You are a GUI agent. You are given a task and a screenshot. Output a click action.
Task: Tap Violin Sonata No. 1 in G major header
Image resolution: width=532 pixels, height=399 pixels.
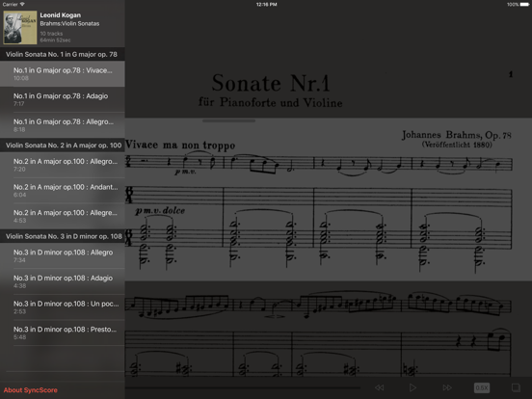pyautogui.click(x=63, y=54)
